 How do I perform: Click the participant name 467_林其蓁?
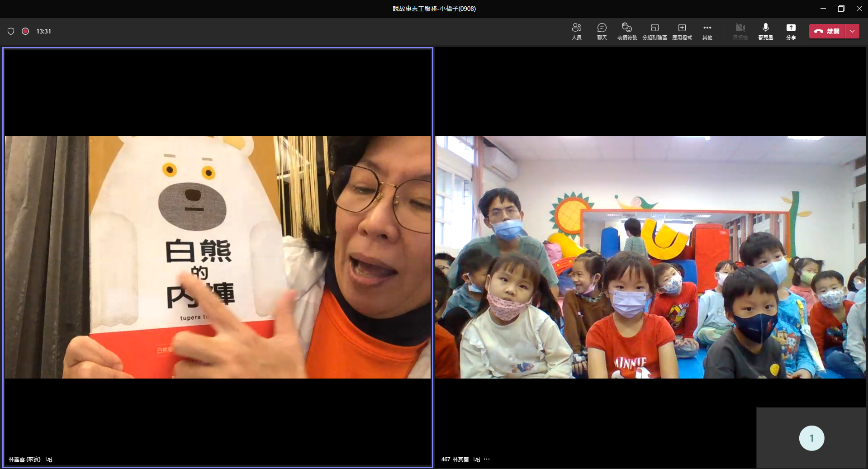tap(455, 459)
